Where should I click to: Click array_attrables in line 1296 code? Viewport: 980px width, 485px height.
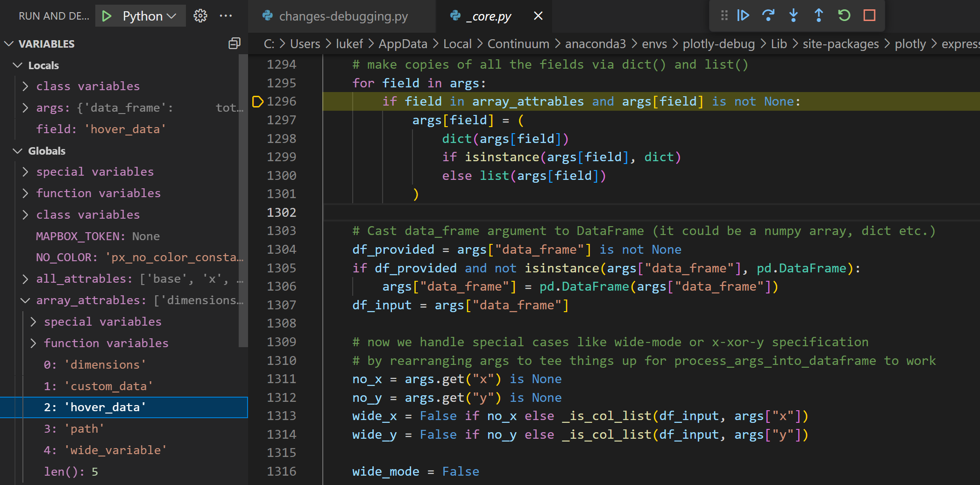coord(528,101)
